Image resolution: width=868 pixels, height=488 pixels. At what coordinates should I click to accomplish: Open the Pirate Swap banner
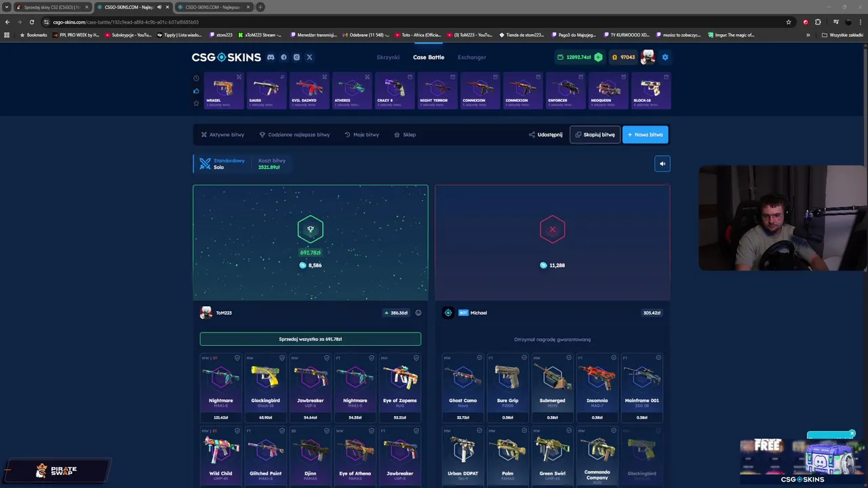[57, 470]
